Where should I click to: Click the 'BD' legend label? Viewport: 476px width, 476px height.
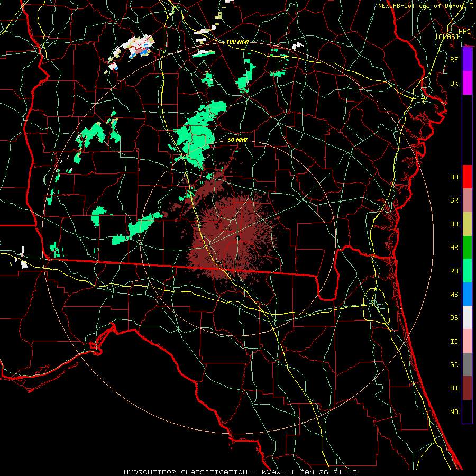point(454,224)
